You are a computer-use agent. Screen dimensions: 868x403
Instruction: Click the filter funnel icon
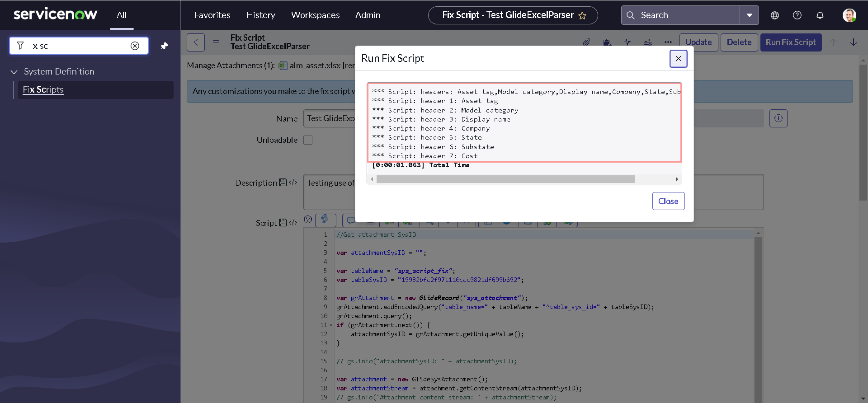[x=20, y=46]
